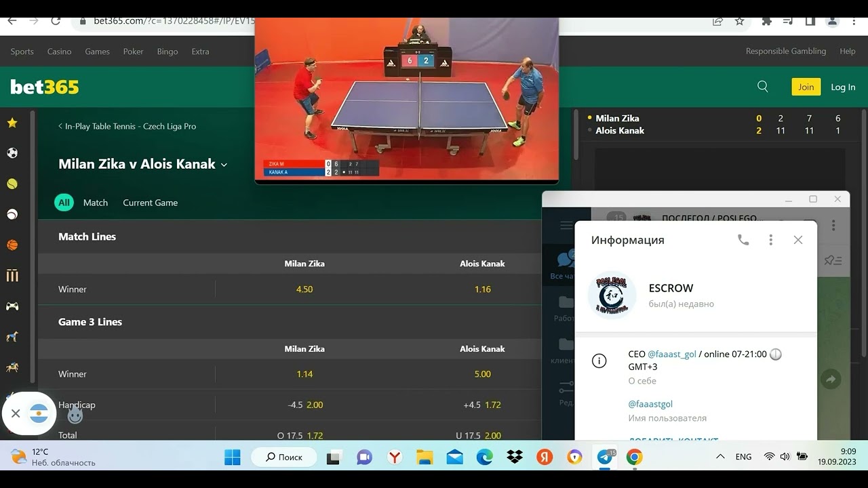Image resolution: width=868 pixels, height=488 pixels.
Task: Bookmark this page with the star icon
Action: [x=739, y=21]
